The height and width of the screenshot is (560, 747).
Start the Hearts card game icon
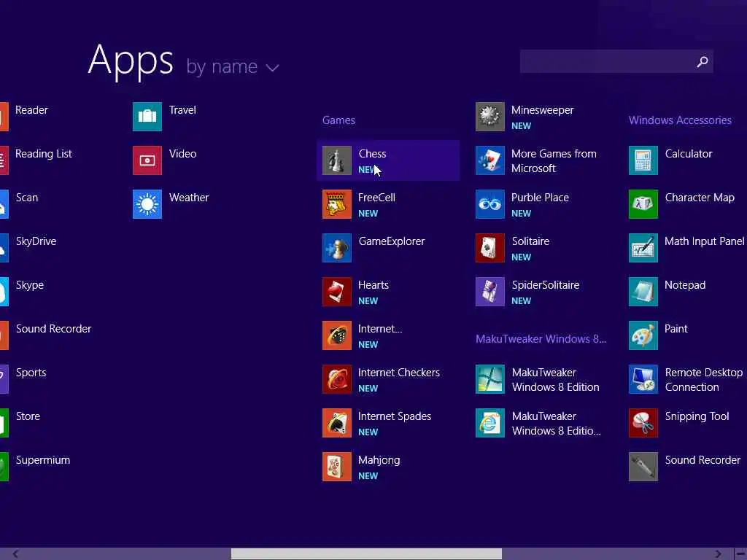coord(337,292)
